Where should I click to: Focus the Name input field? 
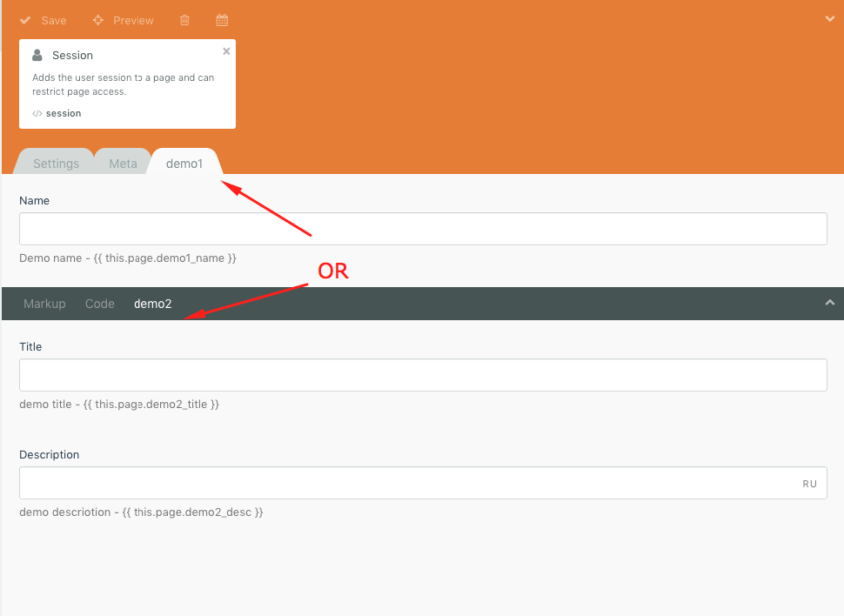423,229
